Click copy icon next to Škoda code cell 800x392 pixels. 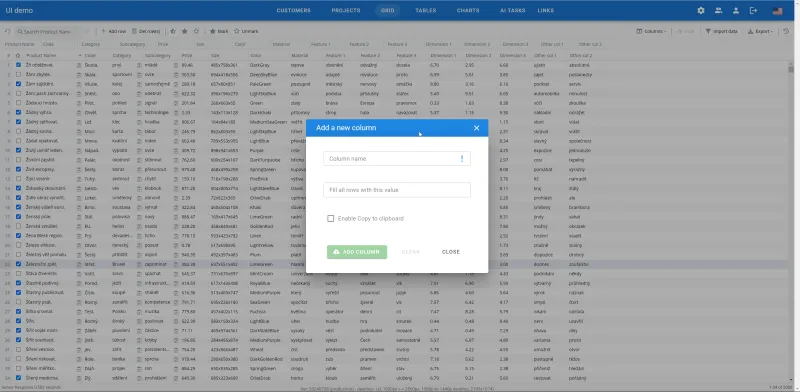coord(79,65)
